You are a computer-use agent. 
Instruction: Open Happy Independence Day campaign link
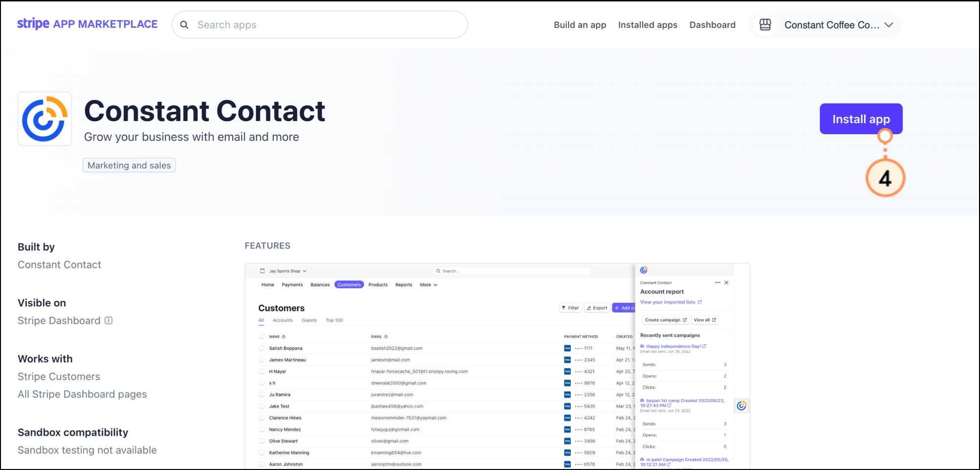click(x=676, y=346)
